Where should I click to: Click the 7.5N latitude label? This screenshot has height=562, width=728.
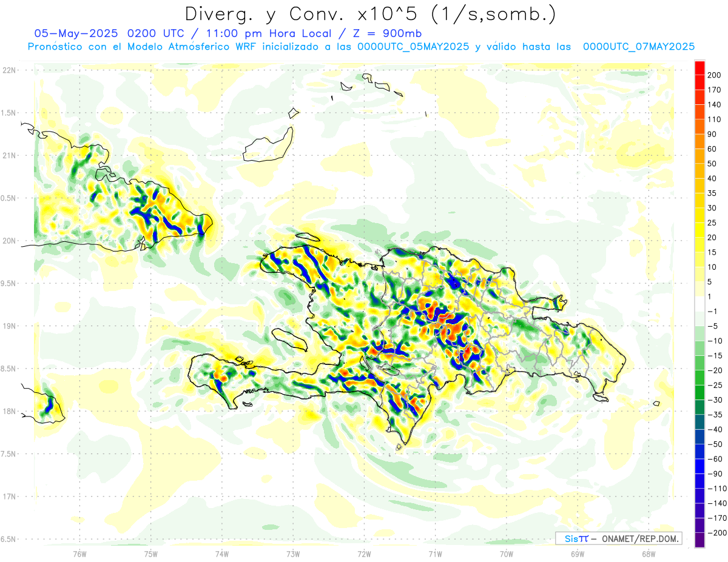pyautogui.click(x=9, y=453)
